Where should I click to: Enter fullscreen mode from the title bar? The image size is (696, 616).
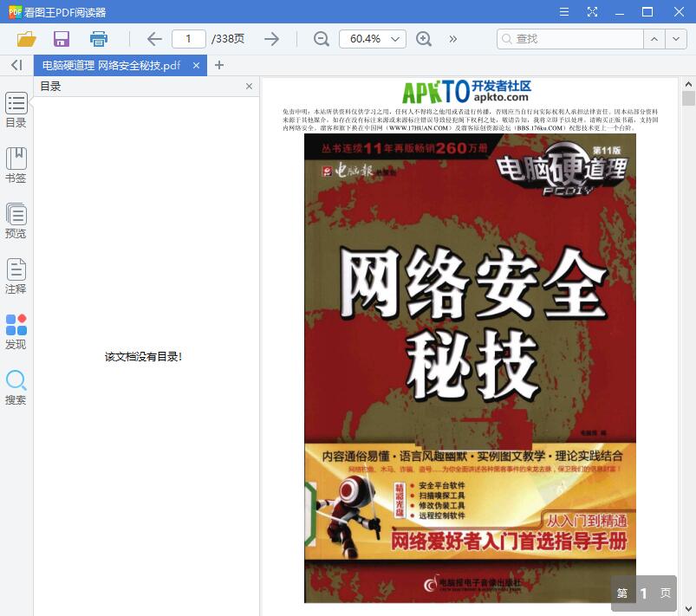tap(592, 12)
